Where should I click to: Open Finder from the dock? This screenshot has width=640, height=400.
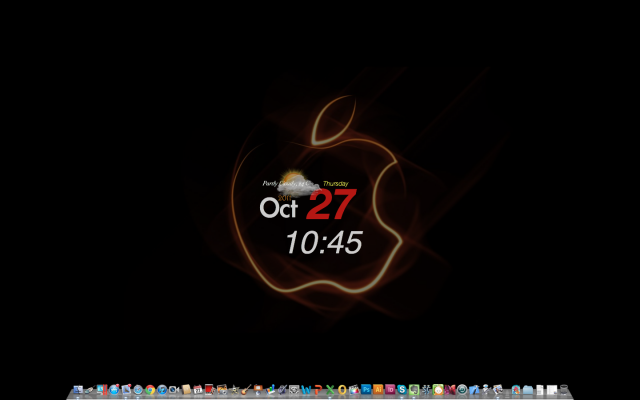(x=78, y=390)
